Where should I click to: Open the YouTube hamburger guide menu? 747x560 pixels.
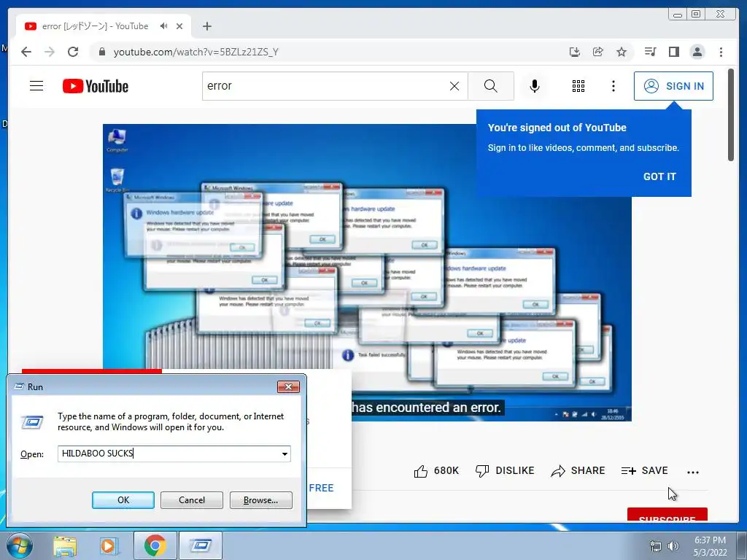(x=36, y=86)
